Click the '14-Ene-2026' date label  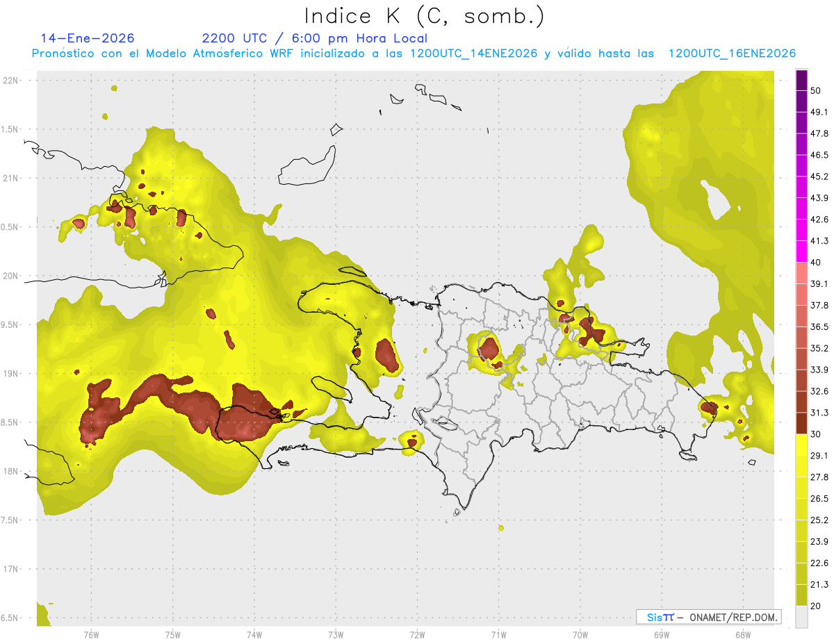tap(88, 38)
